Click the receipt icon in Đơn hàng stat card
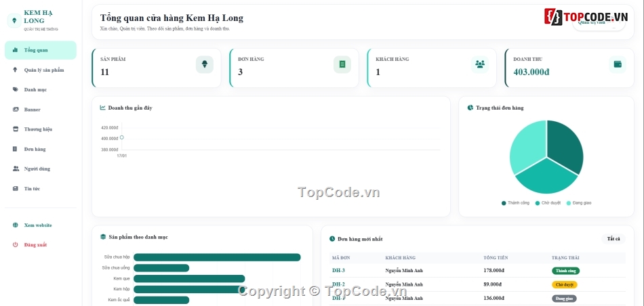Screen dimensions: 644x306 (x=342, y=64)
